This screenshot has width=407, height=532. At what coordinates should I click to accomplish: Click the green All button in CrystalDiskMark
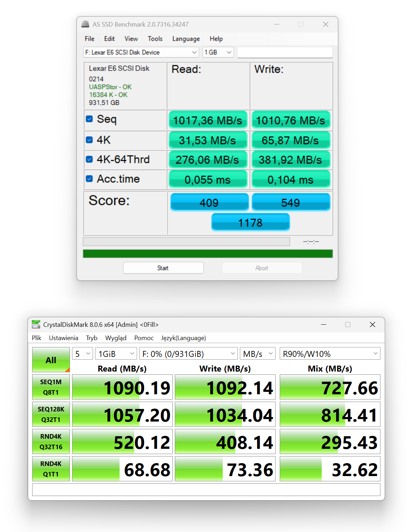pyautogui.click(x=51, y=360)
